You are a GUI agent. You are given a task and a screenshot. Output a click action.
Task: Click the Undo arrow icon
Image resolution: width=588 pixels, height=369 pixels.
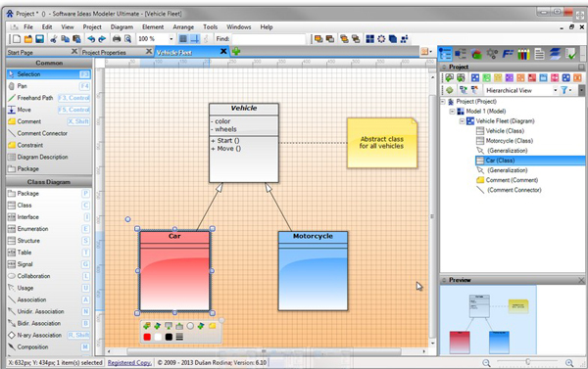click(x=91, y=38)
